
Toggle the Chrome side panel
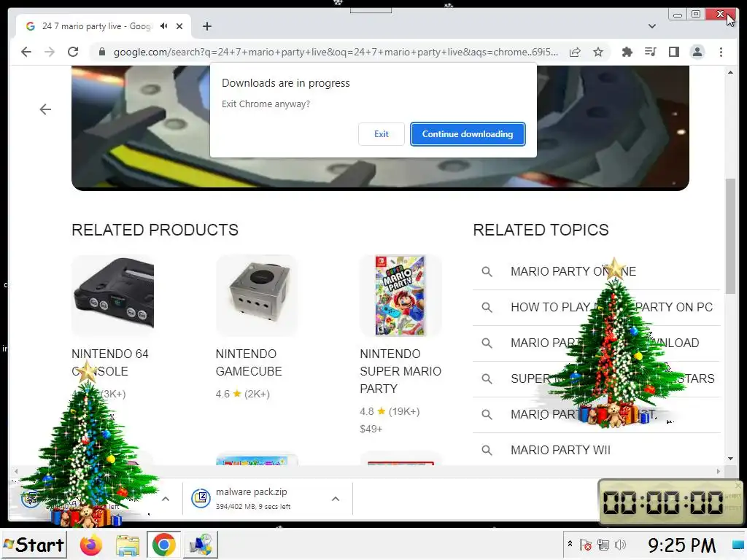click(673, 52)
